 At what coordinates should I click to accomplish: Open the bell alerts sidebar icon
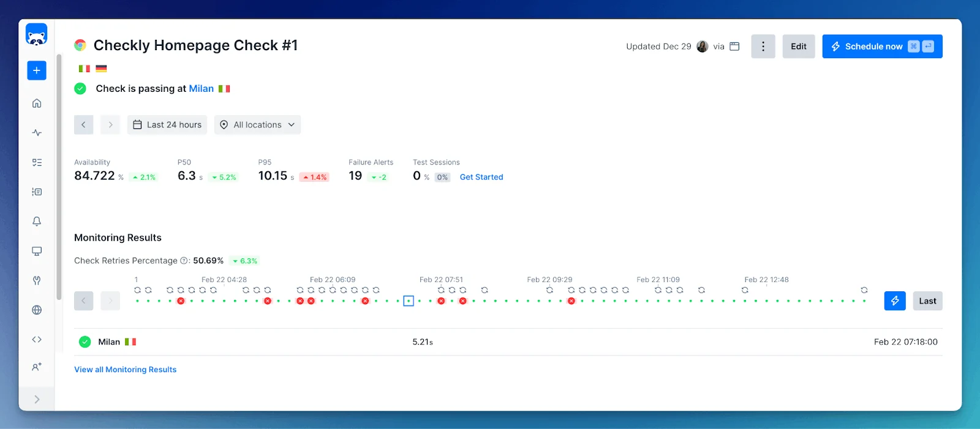click(x=37, y=222)
